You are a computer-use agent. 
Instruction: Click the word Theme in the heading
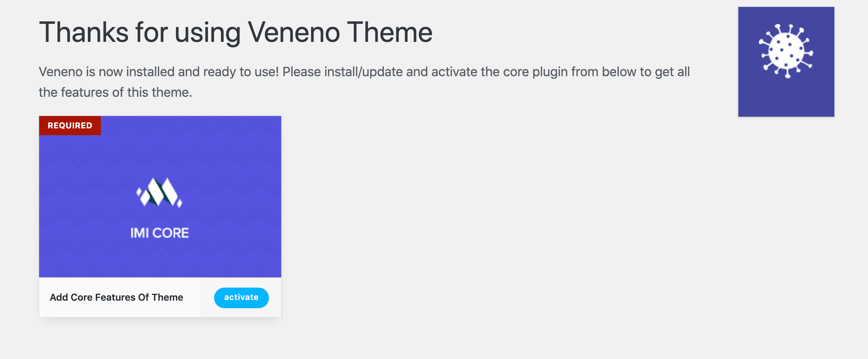point(390,33)
